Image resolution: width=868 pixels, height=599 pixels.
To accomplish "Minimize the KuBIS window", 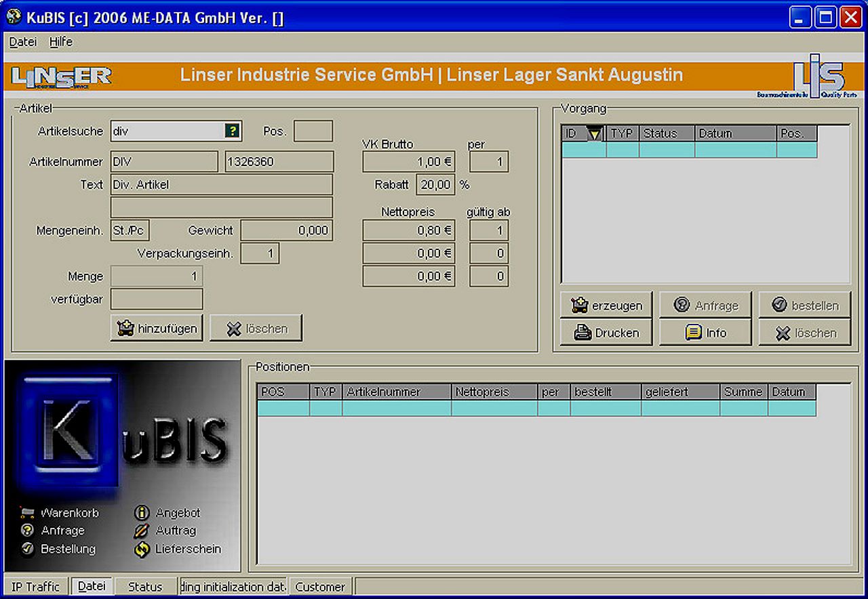I will (x=800, y=17).
